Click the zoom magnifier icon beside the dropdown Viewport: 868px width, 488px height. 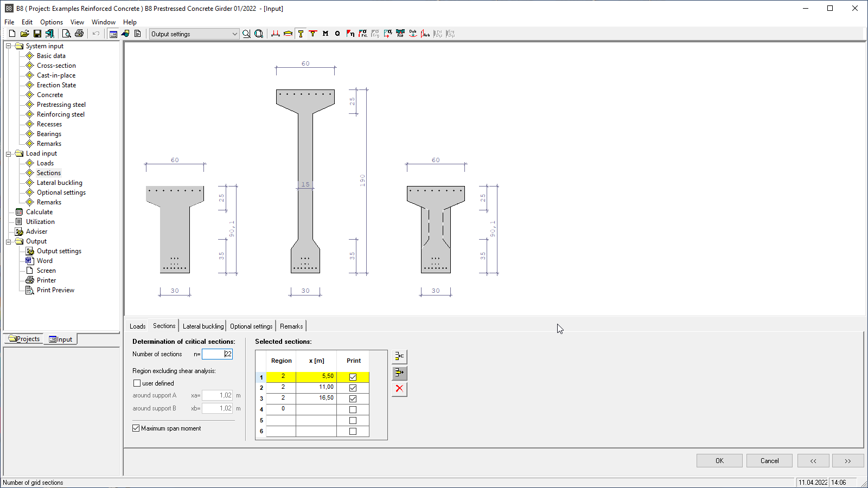click(246, 34)
